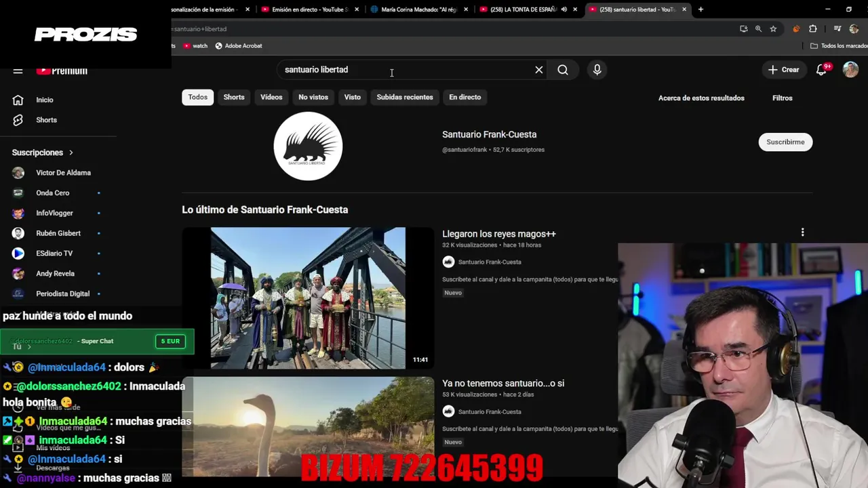Select the Subidas recientes filter chip
The width and height of the screenshot is (868, 488).
click(x=405, y=98)
